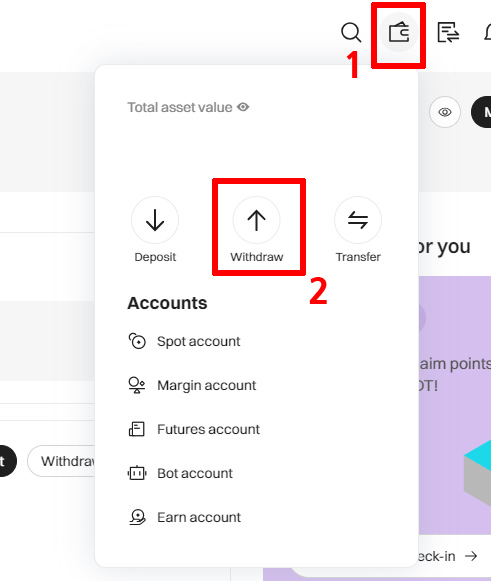Click the search magnifier icon

[351, 33]
